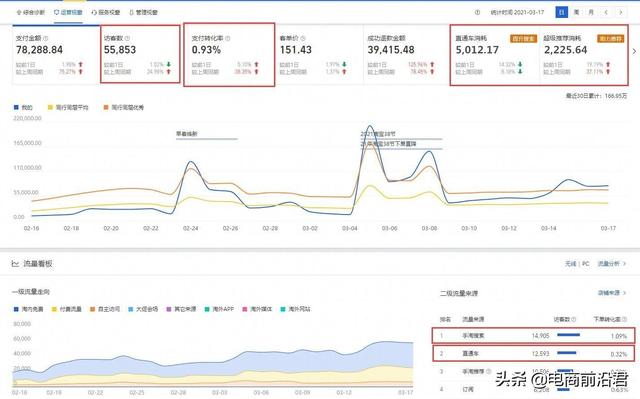
Task: Select the 日 (day) period button
Action: [562, 12]
